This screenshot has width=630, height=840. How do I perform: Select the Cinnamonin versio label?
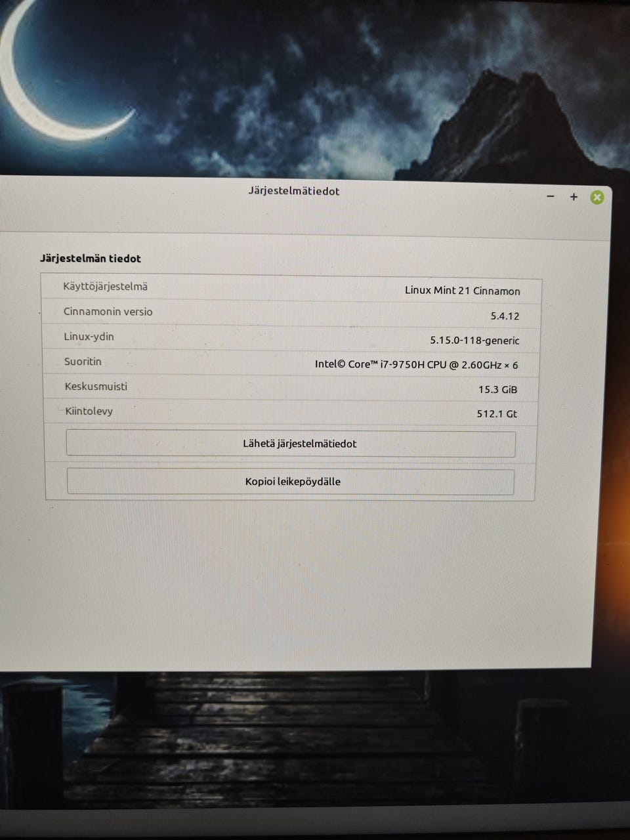point(108,312)
